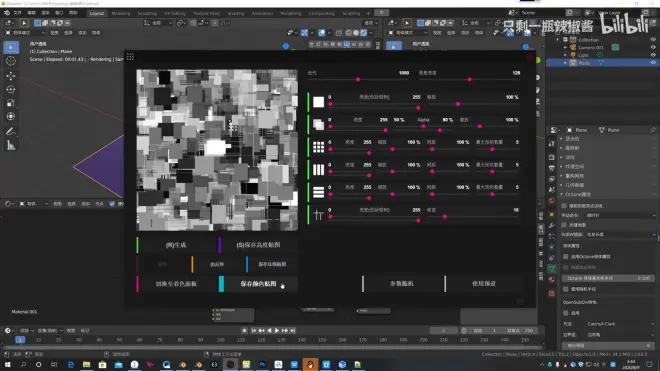
Task: Click the dotted grid icon at dialog corner
Action: [130, 56]
